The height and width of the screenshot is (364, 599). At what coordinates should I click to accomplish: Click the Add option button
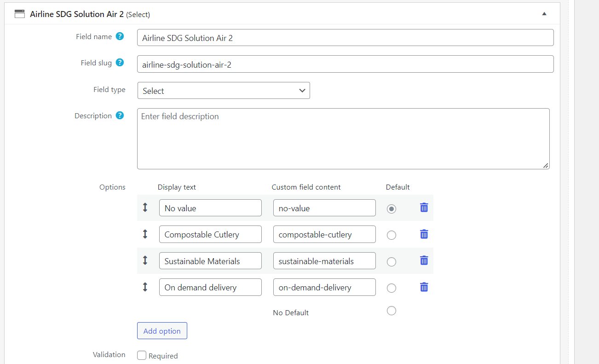point(162,331)
